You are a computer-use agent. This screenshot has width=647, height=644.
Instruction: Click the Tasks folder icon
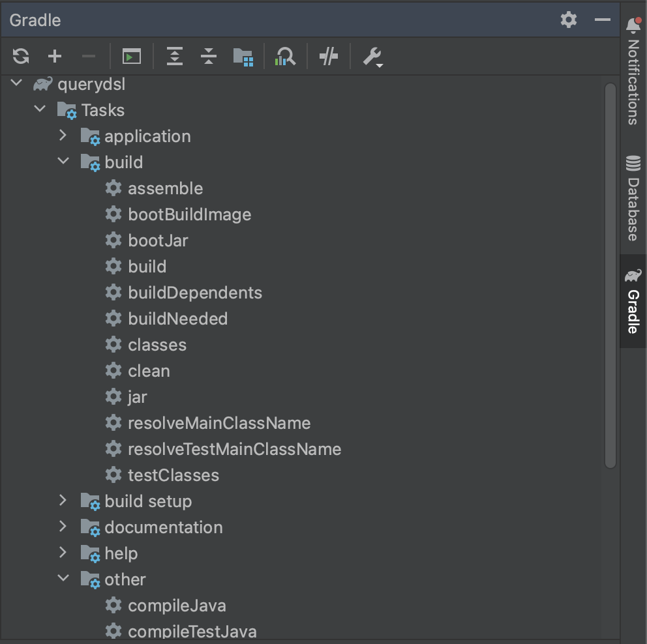click(x=67, y=111)
